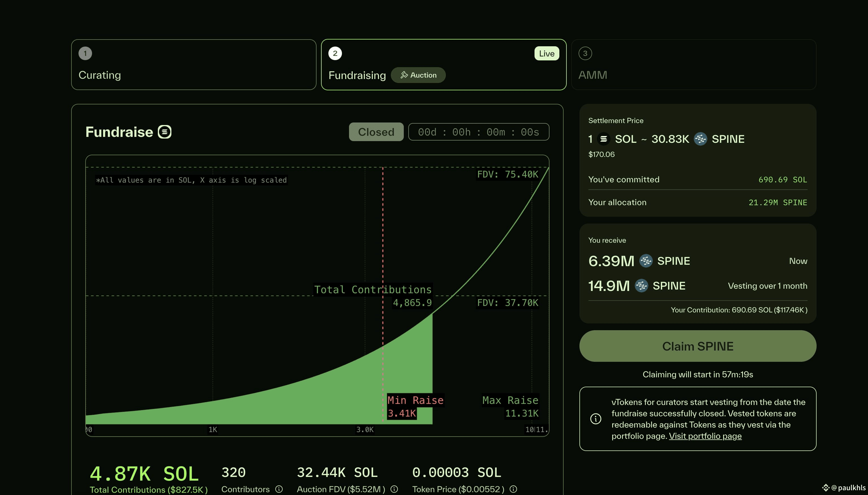868x495 pixels.
Task: Click step number 1 circle
Action: point(85,53)
